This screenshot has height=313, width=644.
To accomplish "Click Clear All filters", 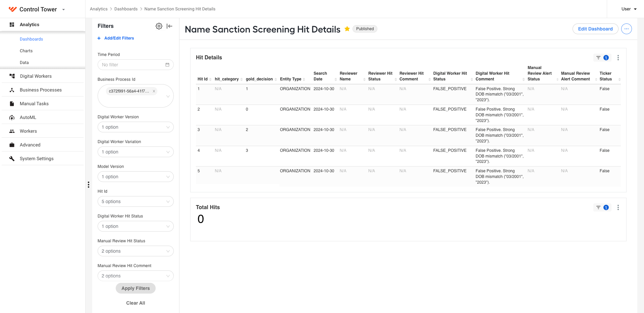I will tap(136, 303).
